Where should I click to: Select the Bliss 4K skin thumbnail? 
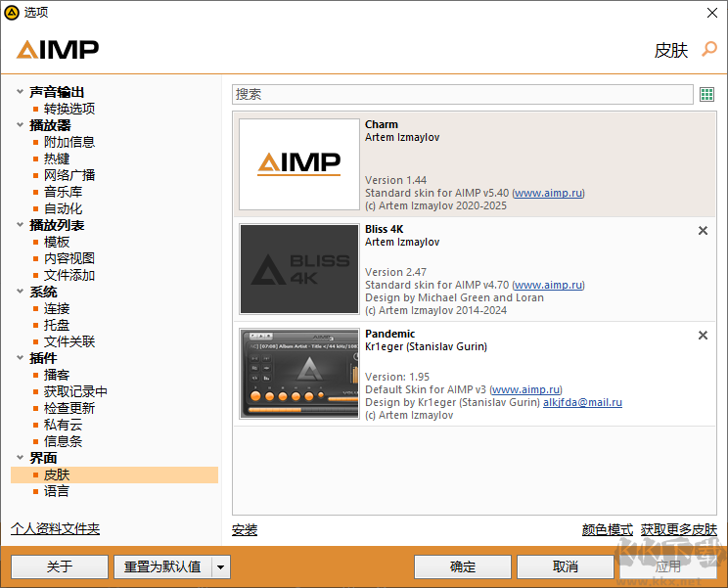299,269
